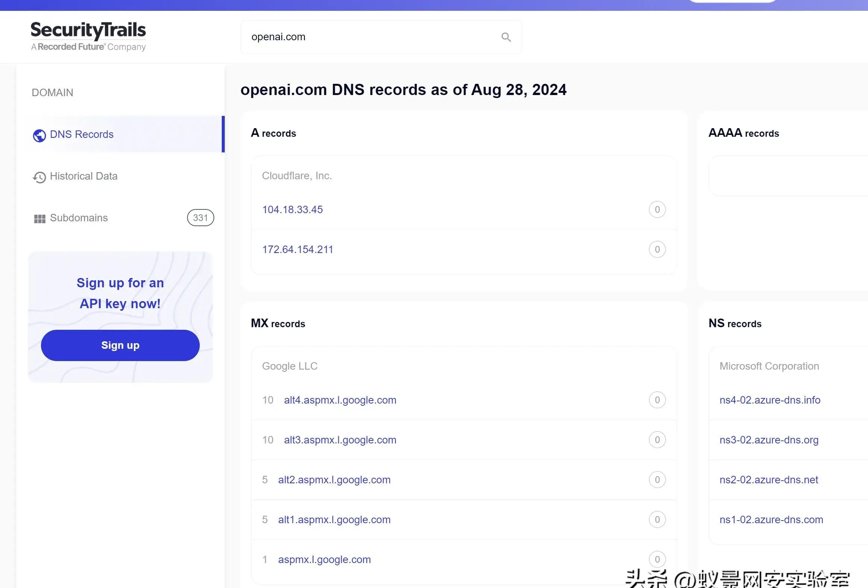
Task: Click the DNS Records globe icon
Action: click(x=39, y=136)
